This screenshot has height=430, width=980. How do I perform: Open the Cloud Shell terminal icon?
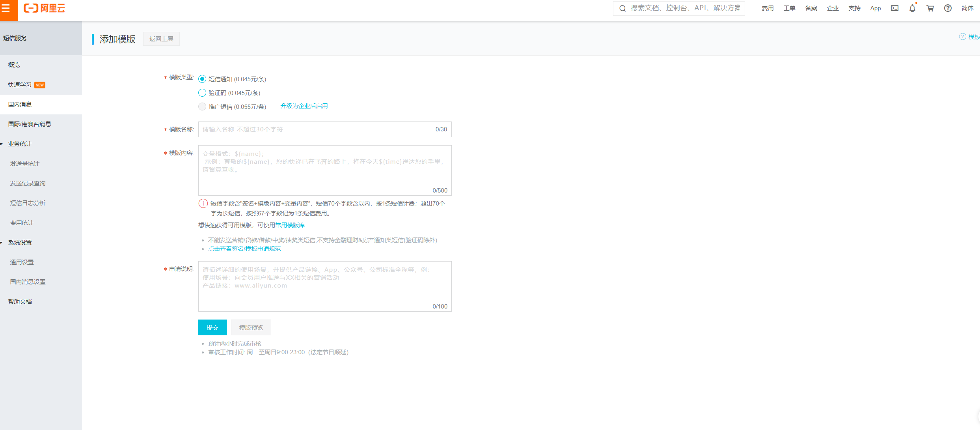pos(894,8)
